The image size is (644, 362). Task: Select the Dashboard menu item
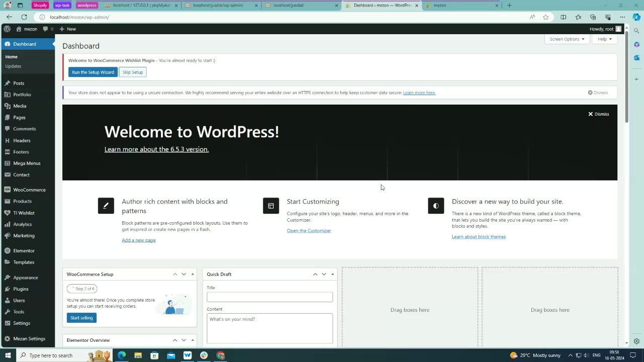[x=28, y=44]
